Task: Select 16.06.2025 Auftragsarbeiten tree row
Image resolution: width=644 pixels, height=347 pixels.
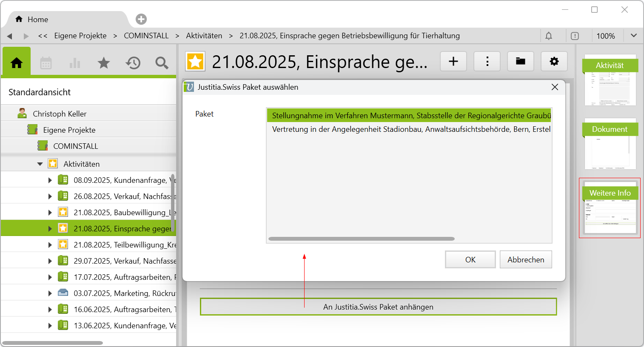Action: coord(88,309)
